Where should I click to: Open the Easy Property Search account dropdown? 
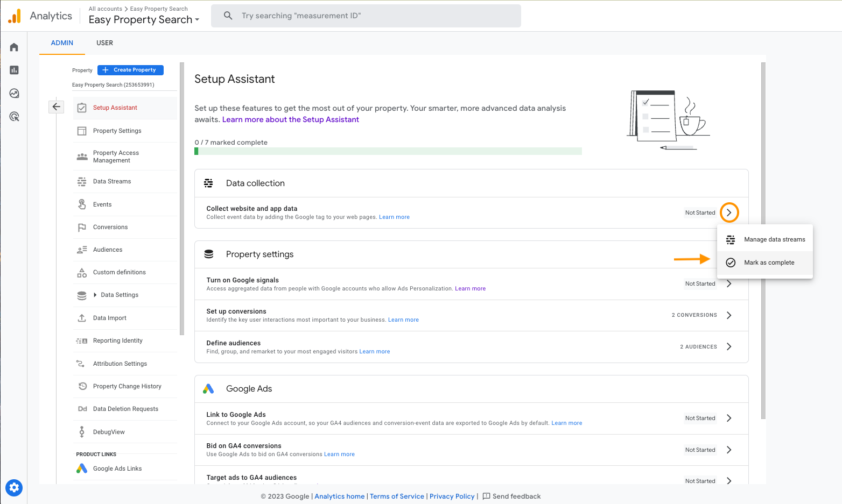(x=144, y=20)
